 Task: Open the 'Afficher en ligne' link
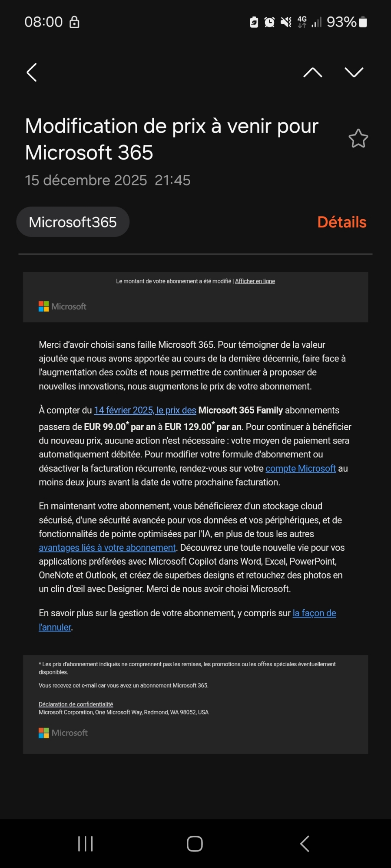point(255,281)
